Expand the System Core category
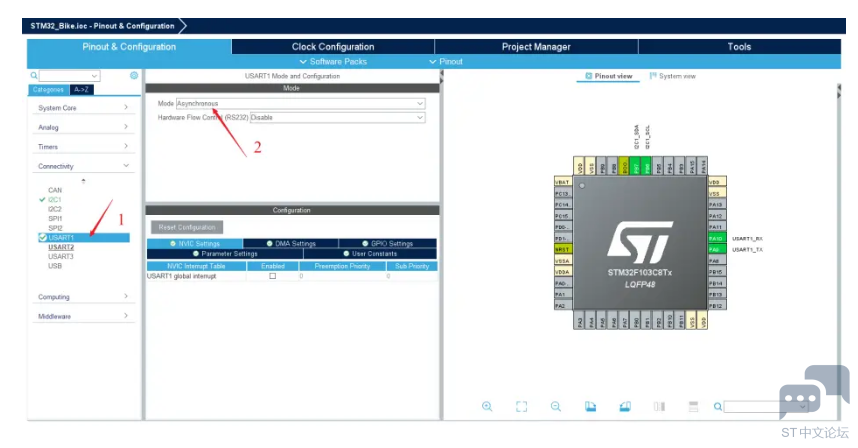The height and width of the screenshot is (448, 858). [x=83, y=108]
